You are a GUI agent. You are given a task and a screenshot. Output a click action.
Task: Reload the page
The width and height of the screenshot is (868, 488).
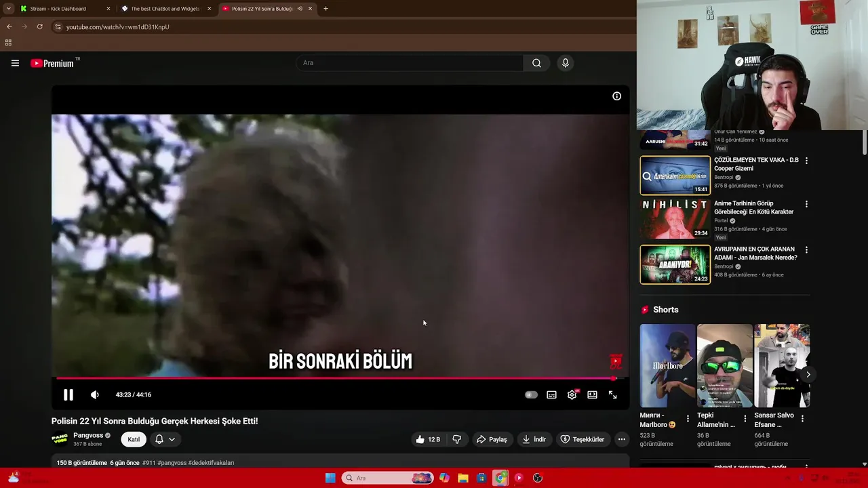point(39,26)
